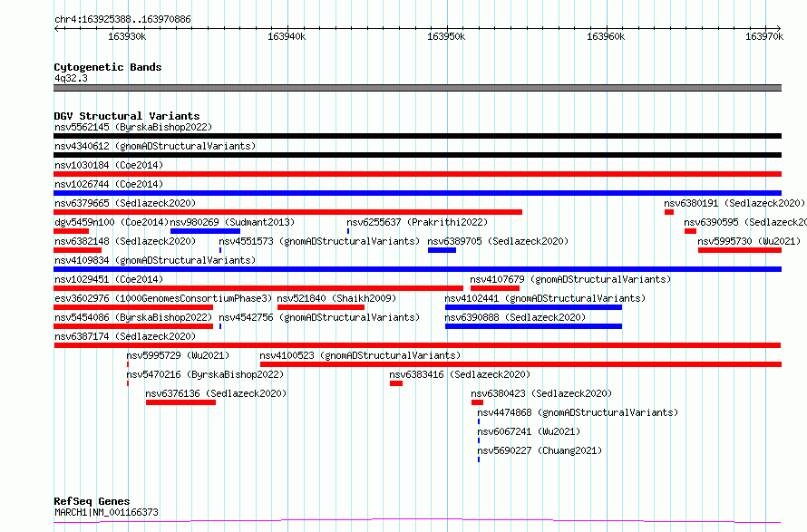This screenshot has width=807, height=532.
Task: Click red bar under nsv6387174
Action: [x=417, y=345]
